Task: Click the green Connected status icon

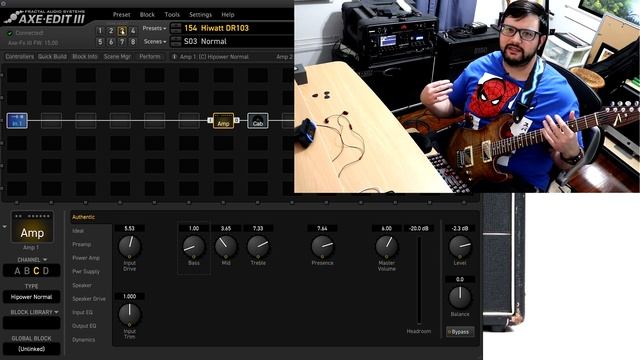Action: 10,33
